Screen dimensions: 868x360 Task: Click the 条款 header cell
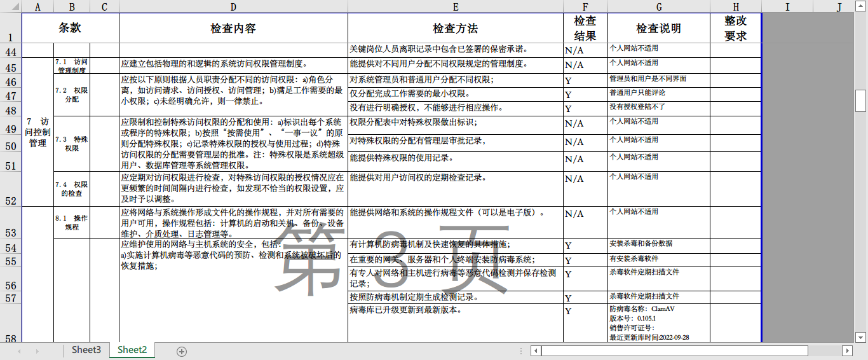tap(71, 28)
